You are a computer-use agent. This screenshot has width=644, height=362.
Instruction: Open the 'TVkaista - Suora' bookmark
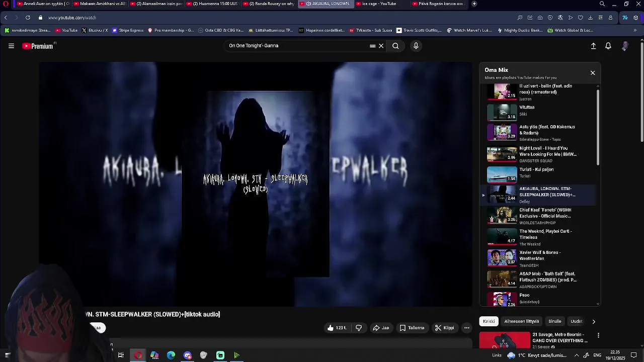coord(371,30)
